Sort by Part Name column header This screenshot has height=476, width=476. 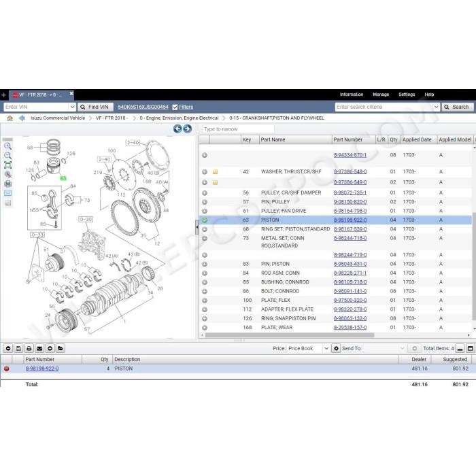click(x=295, y=139)
